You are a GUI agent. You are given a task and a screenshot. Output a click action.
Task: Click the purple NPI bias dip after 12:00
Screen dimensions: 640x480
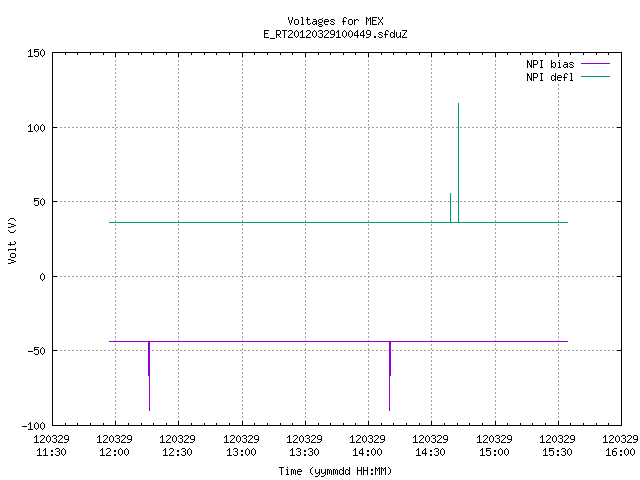149,376
